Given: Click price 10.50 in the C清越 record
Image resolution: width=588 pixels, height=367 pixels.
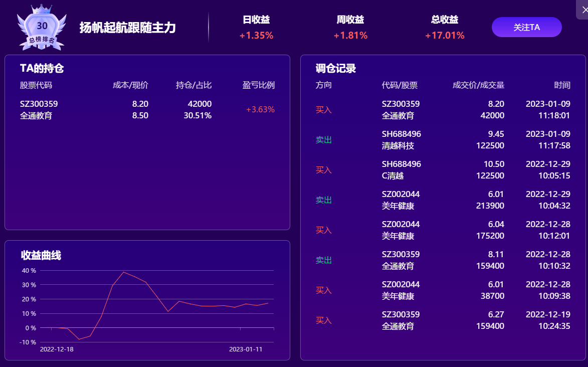Looking at the screenshot, I should click(x=494, y=164).
